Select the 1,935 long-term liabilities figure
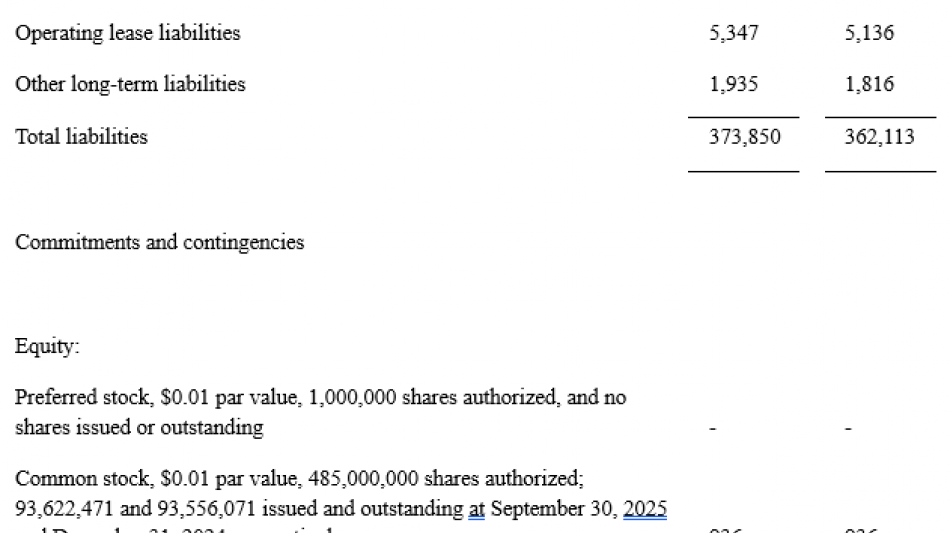 (733, 85)
